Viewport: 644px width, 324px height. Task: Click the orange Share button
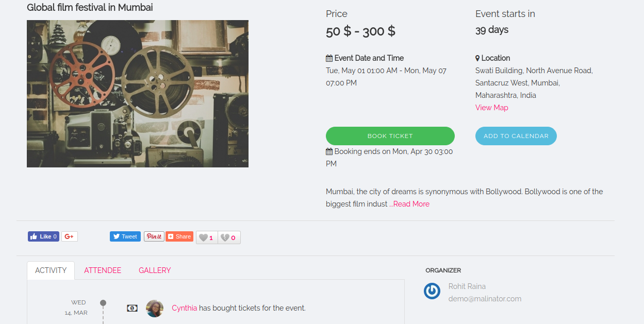point(179,236)
